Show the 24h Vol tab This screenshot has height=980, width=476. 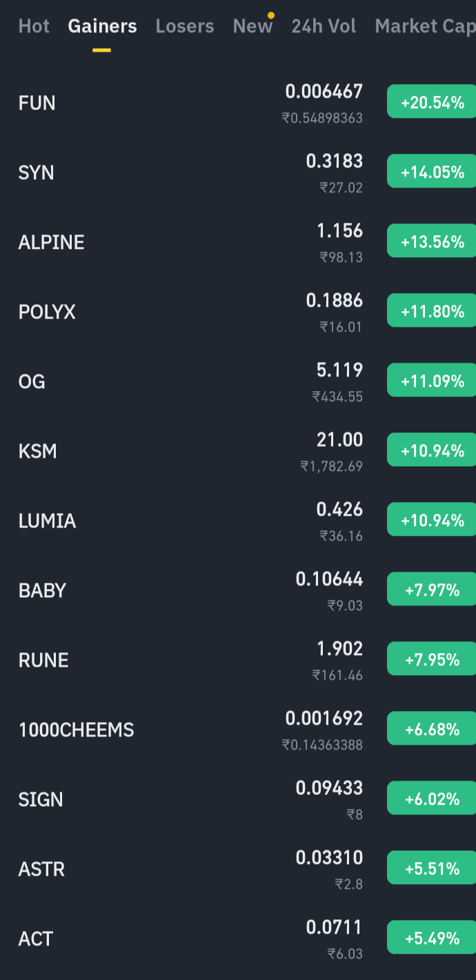coord(324,26)
